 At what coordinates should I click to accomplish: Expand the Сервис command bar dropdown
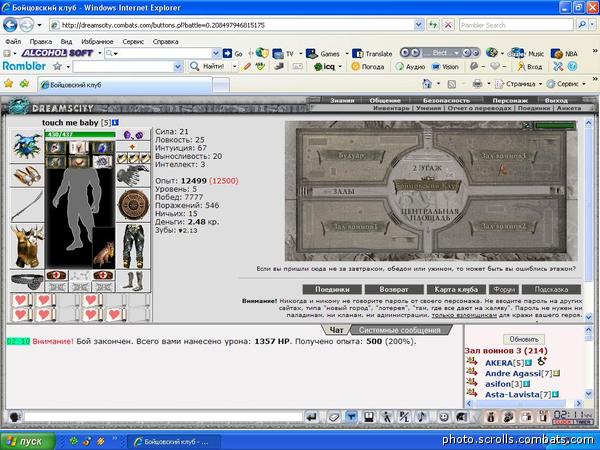pyautogui.click(x=584, y=84)
